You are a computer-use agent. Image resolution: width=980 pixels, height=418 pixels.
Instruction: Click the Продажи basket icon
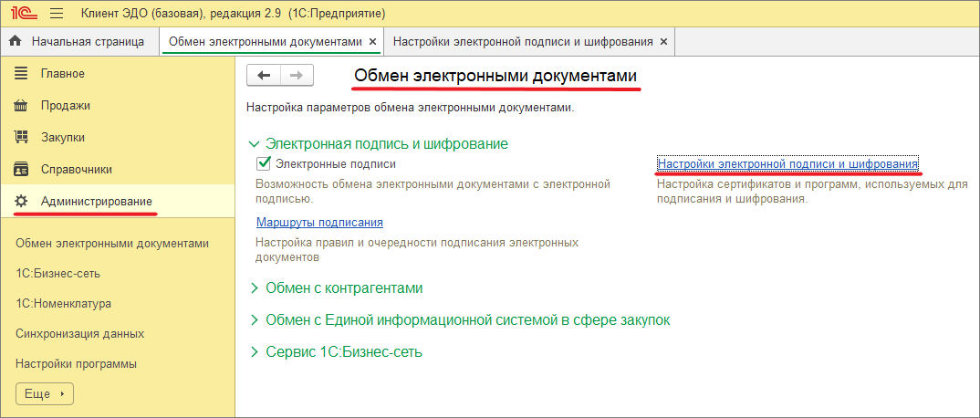[x=21, y=106]
